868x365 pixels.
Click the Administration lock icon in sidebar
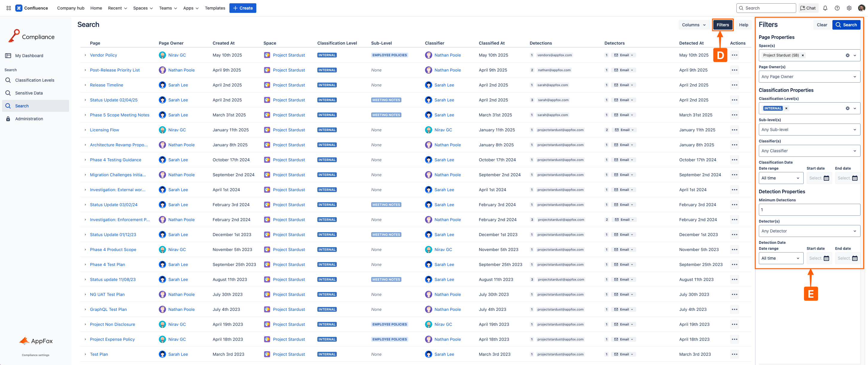pos(8,119)
